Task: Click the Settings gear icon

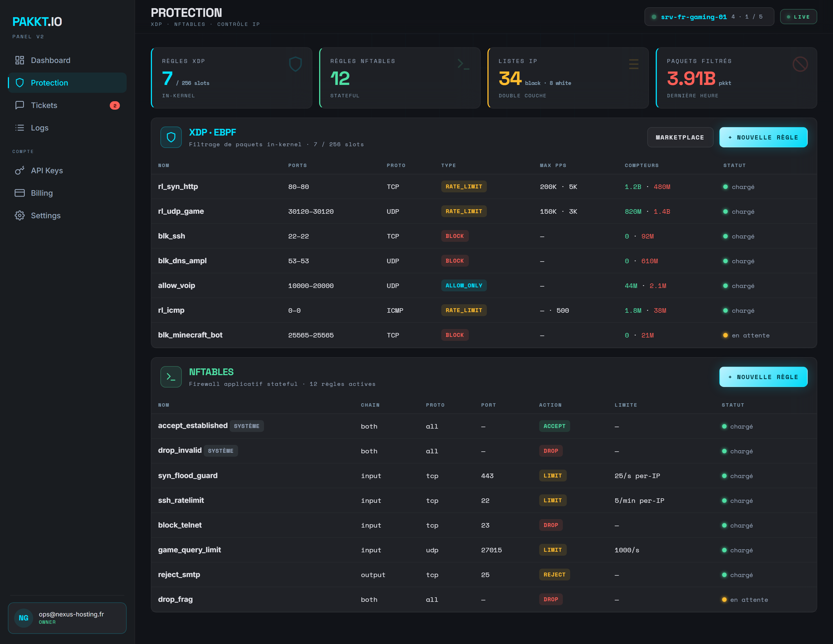Action: click(19, 215)
